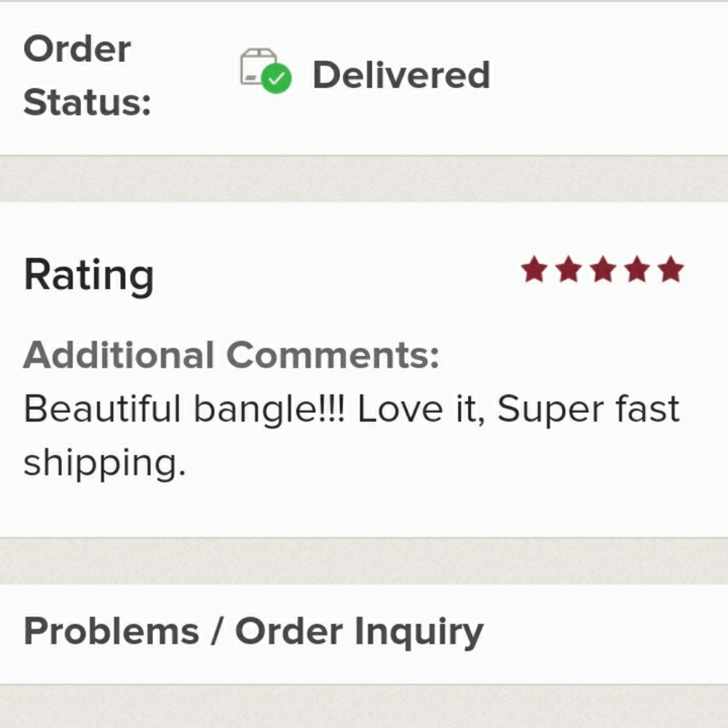The height and width of the screenshot is (728, 728).
Task: Click the word "Inquiry" in the section title
Action: [419, 631]
